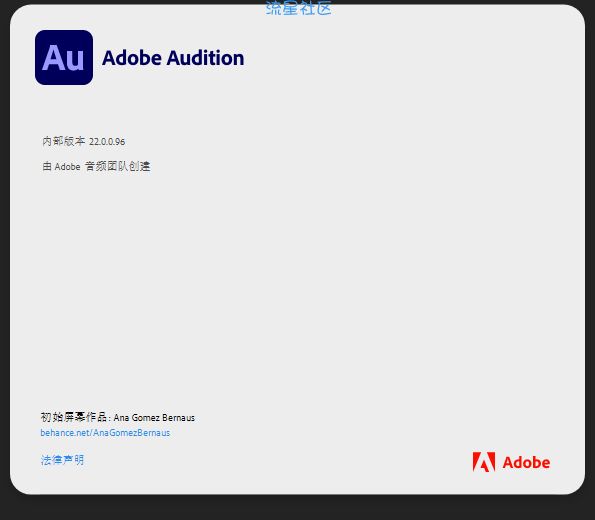Click the 初始屏幕作品: Ana Gomez Bernaus credit
The width and height of the screenshot is (595, 520).
coord(118,417)
